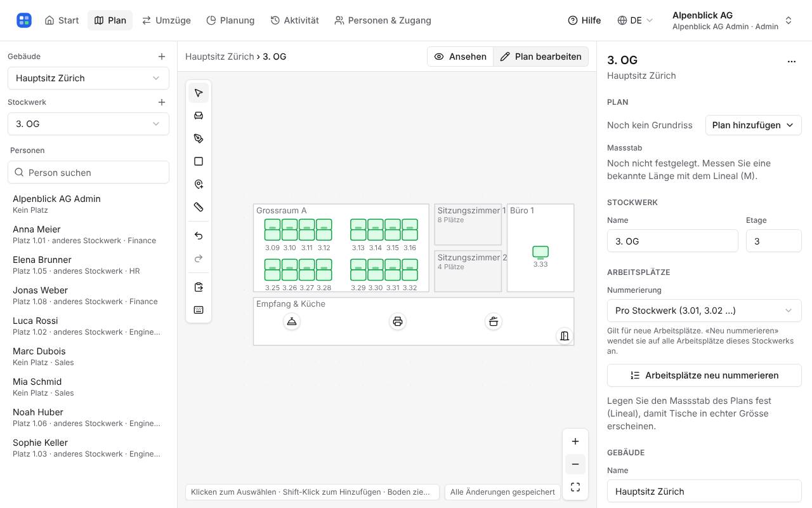This screenshot has width=812, height=508.
Task: Focus the Person suchen search field
Action: pyautogui.click(x=88, y=172)
